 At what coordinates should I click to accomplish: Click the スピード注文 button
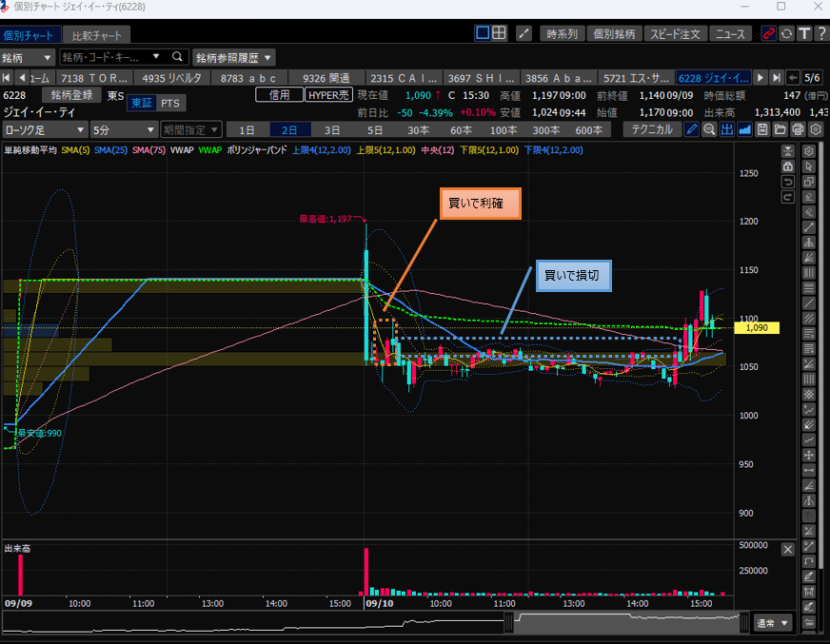click(676, 33)
